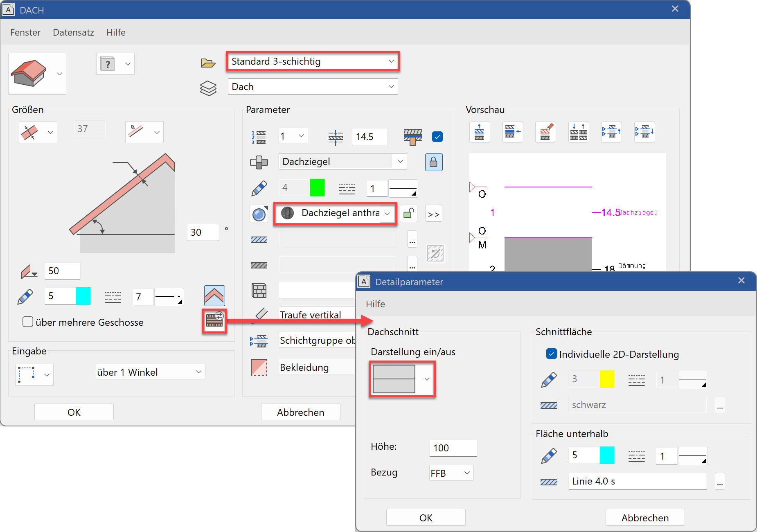The height and width of the screenshot is (532, 757).
Task: Uncheck Individuelle 2D-Darstellung checkbox
Action: pos(551,354)
